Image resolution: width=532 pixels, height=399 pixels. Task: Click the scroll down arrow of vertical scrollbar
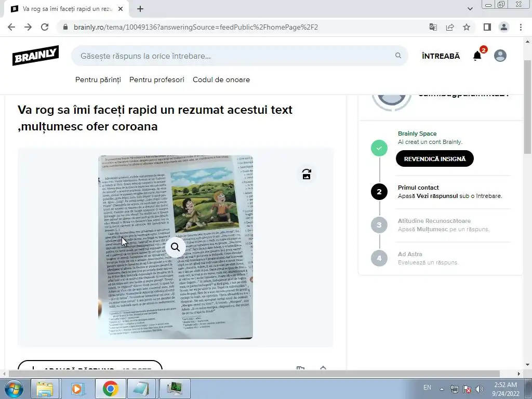click(x=528, y=365)
